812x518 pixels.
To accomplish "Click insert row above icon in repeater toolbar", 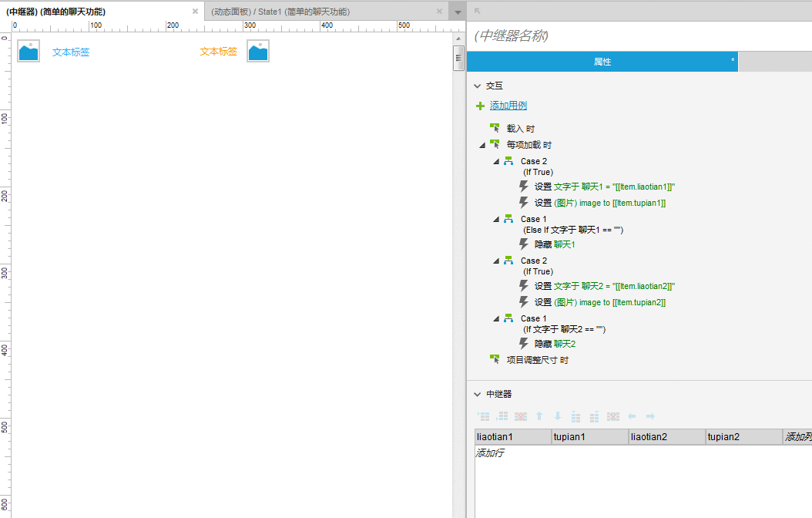I will pyautogui.click(x=484, y=416).
